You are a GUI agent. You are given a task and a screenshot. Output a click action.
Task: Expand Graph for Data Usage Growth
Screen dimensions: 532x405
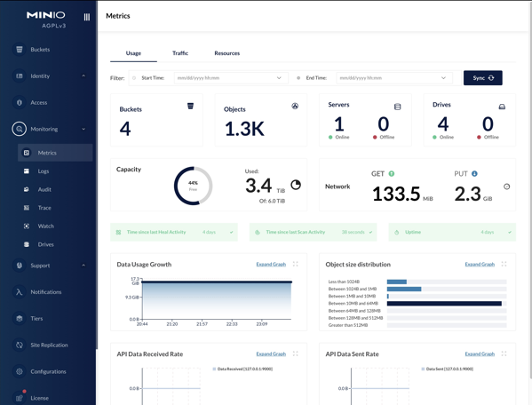[x=271, y=265]
